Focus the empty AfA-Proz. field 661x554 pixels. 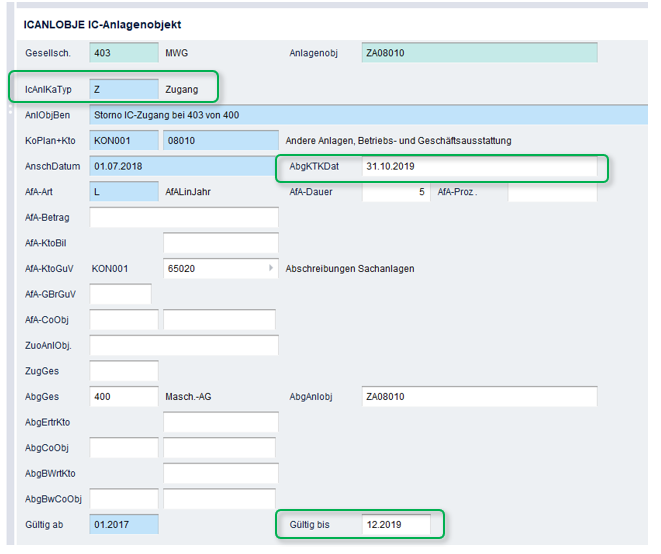coord(552,192)
